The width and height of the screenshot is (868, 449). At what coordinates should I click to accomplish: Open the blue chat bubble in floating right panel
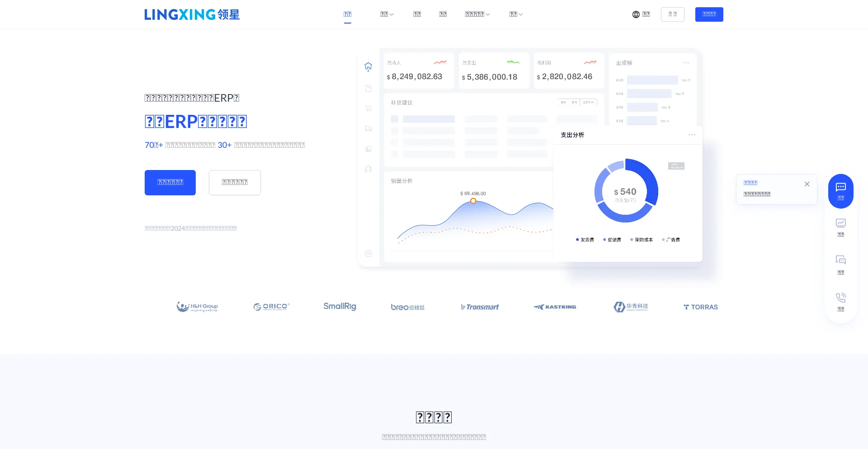click(840, 187)
